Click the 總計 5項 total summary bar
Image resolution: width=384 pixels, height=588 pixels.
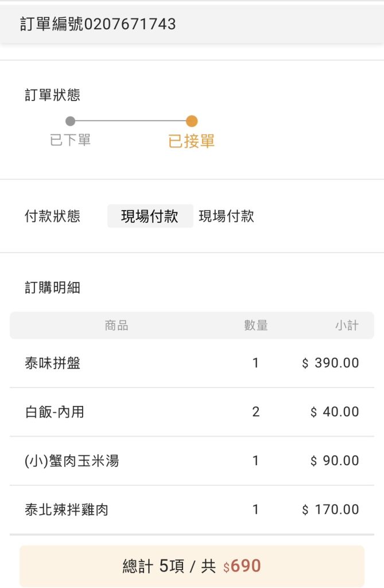click(x=192, y=566)
